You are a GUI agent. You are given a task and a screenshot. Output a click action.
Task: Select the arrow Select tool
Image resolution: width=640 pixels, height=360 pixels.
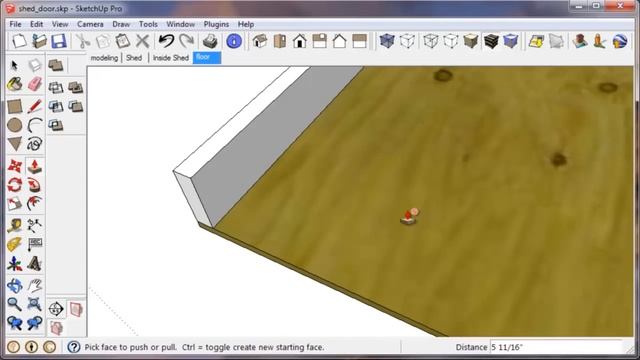click(x=15, y=65)
